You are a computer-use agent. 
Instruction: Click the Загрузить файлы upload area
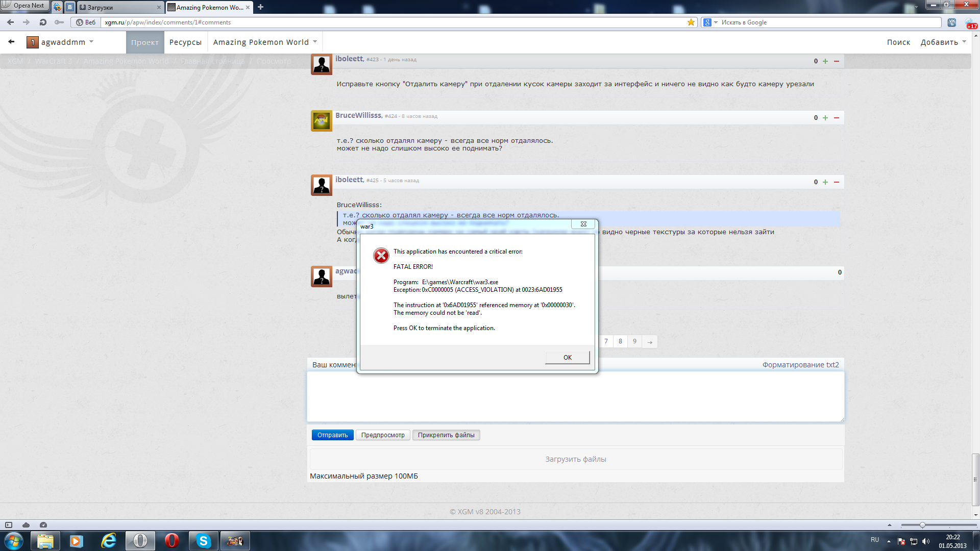pyautogui.click(x=576, y=459)
